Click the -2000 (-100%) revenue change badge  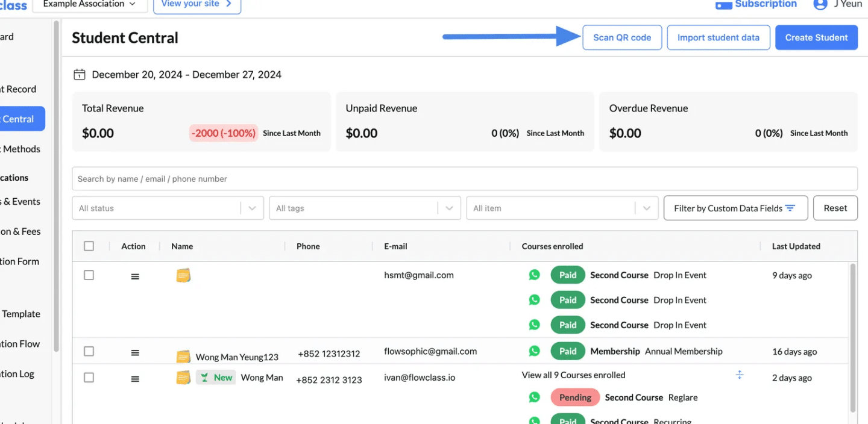[224, 133]
